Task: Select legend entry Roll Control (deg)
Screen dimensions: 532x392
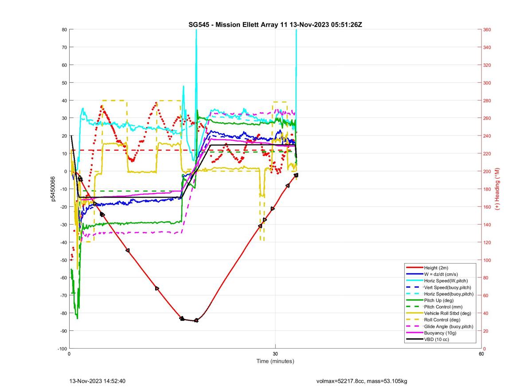Action: pos(442,320)
